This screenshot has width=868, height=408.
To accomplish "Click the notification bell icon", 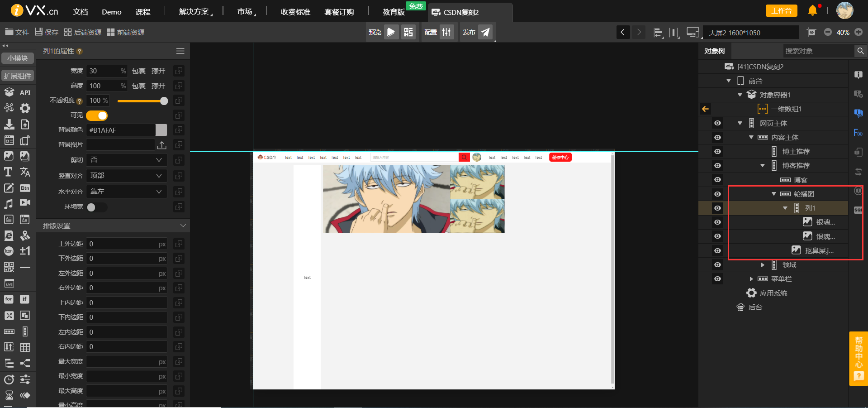I will click(813, 10).
